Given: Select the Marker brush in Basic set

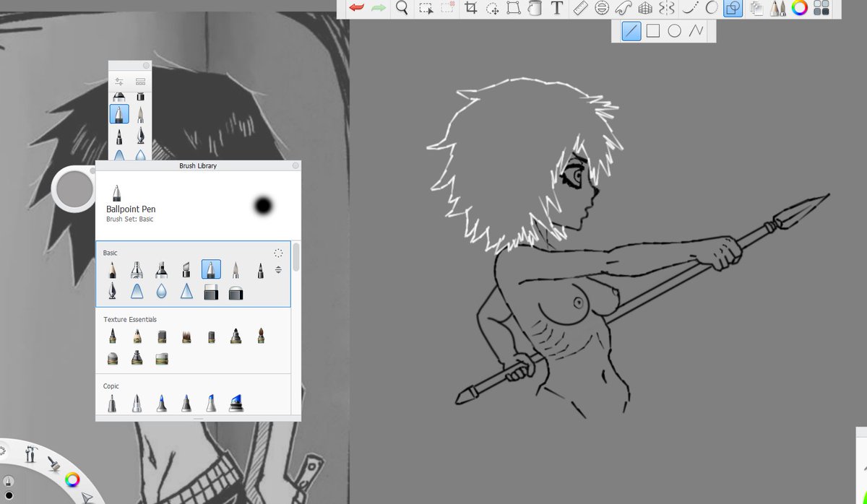Looking at the screenshot, I should (x=161, y=270).
